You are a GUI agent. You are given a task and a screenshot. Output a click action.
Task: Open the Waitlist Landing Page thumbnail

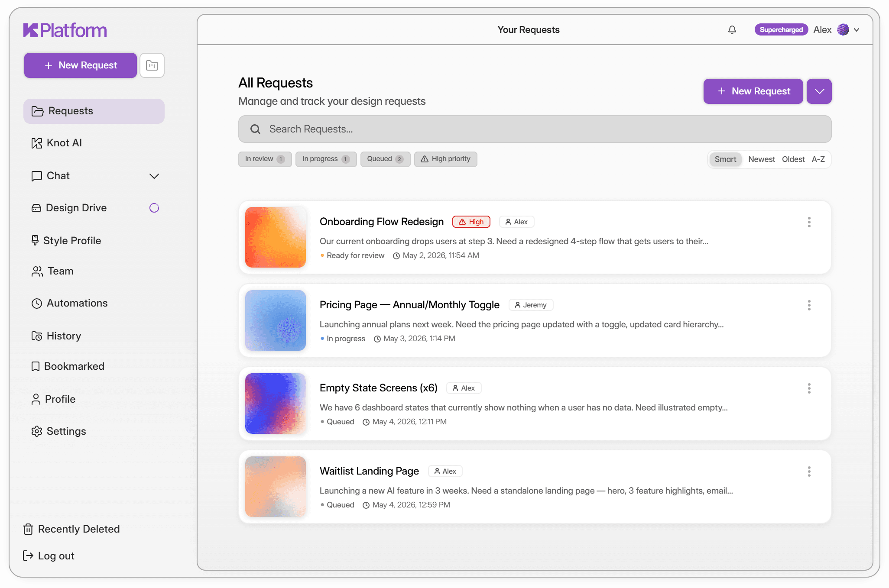(276, 487)
